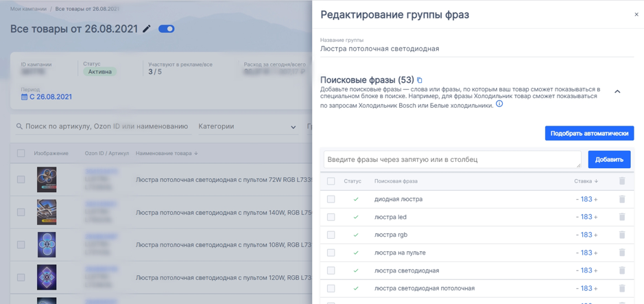
Task: Click the 'Добавить' button
Action: click(x=609, y=159)
